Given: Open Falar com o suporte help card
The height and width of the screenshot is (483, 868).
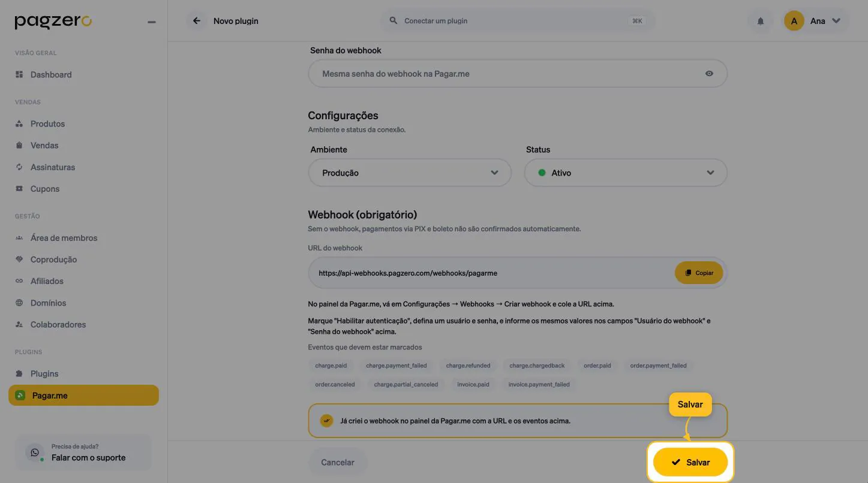Looking at the screenshot, I should [83, 452].
